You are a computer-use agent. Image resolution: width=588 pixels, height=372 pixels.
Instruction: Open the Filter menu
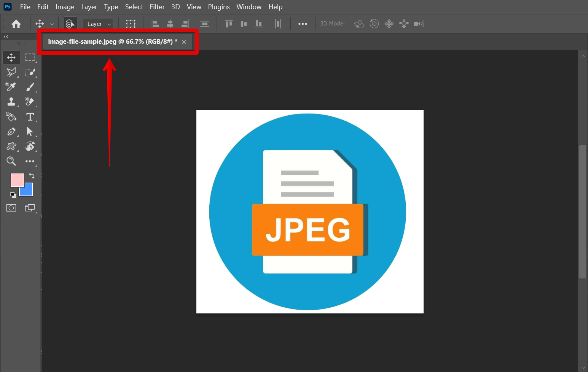pos(157,7)
